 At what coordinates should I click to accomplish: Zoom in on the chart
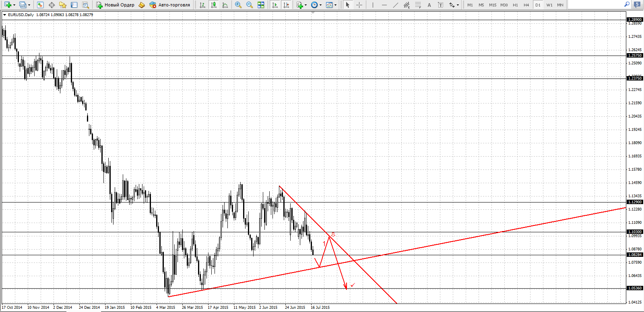click(x=238, y=5)
